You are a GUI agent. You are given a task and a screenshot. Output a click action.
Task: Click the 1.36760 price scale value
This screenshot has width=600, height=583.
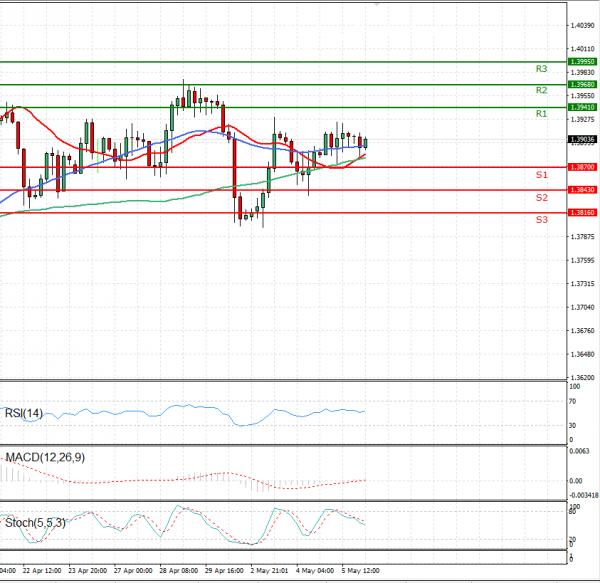click(x=582, y=331)
